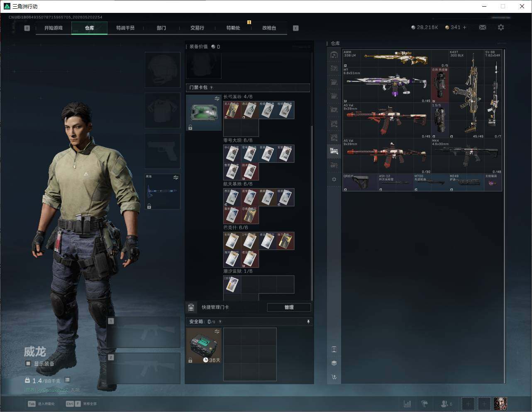Open the highlighted level IV warehouse tab
The image size is (532, 412).
(x=334, y=151)
